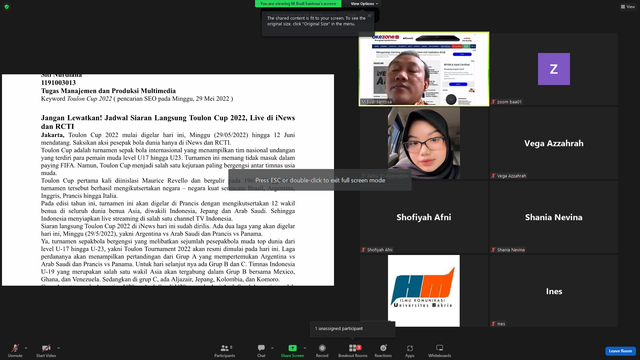Close the shared content size tooltip
The image size is (640, 360).
point(369,16)
